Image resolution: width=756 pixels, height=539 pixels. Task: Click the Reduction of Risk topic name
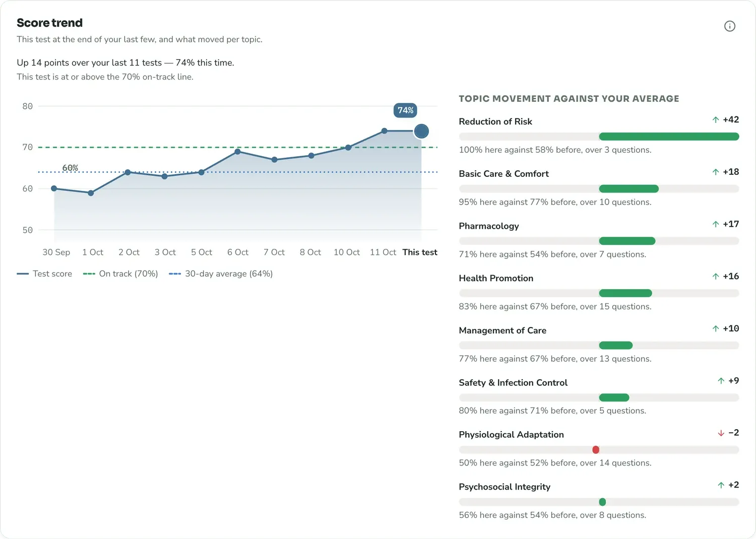point(495,121)
